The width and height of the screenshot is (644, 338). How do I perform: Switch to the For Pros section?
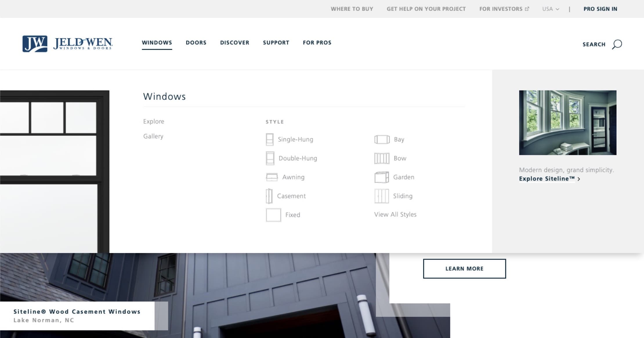[317, 43]
